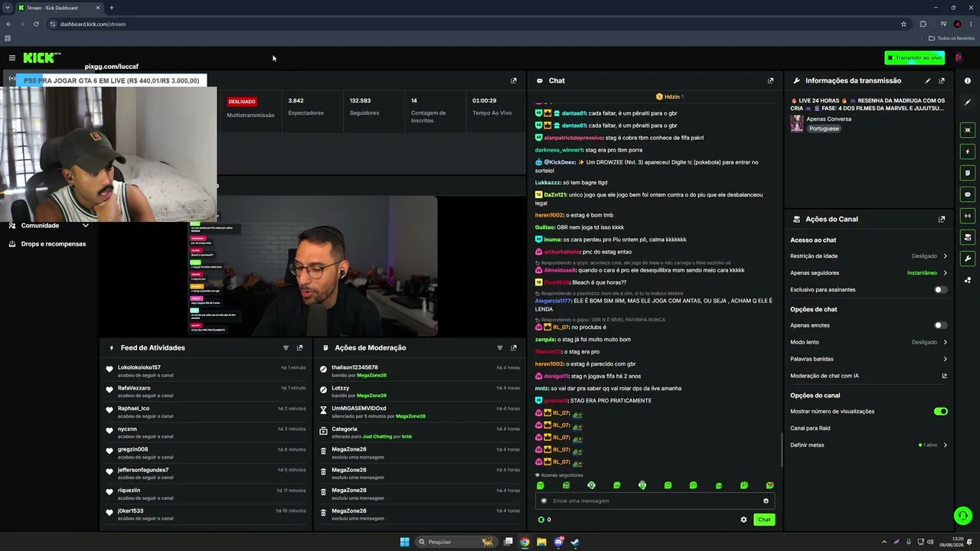Click the Transmitir ao vivo button
The width and height of the screenshot is (980, 551).
[914, 58]
